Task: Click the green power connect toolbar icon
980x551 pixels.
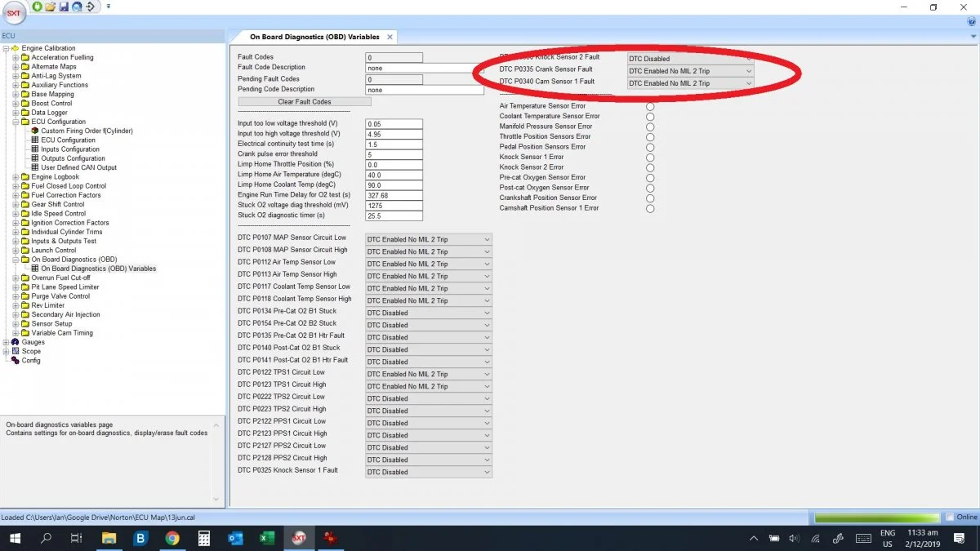Action: [37, 7]
